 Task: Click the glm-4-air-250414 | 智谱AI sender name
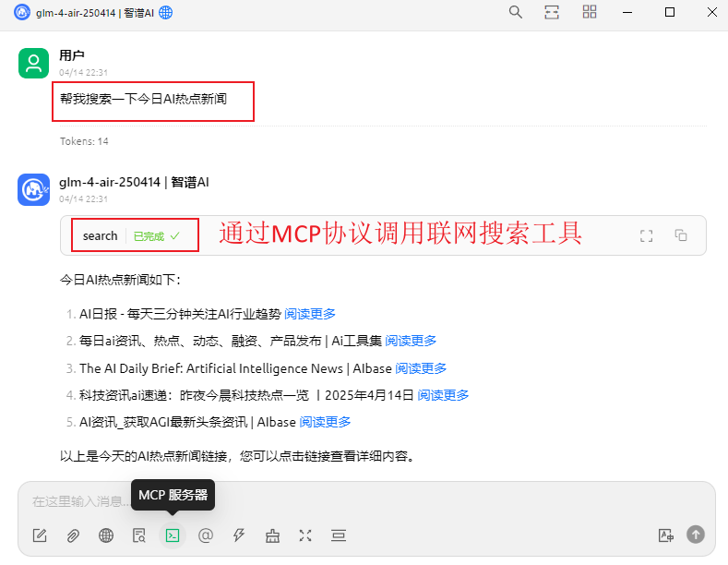(x=134, y=182)
